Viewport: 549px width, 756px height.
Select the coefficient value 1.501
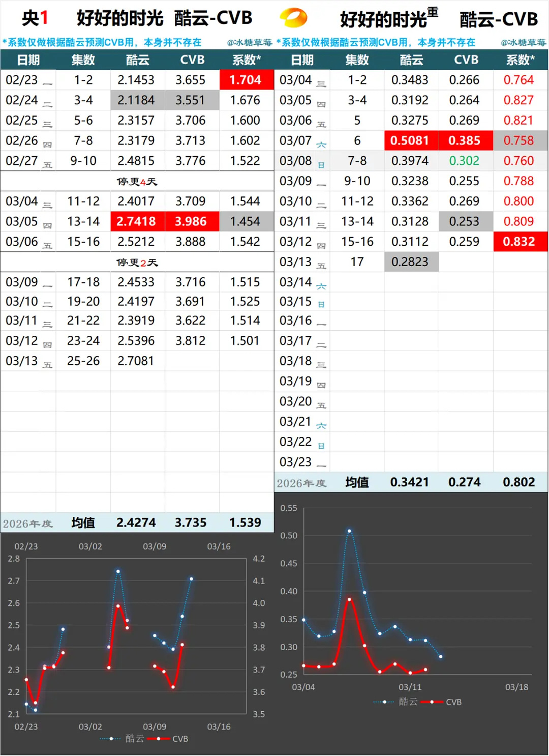[x=245, y=340]
